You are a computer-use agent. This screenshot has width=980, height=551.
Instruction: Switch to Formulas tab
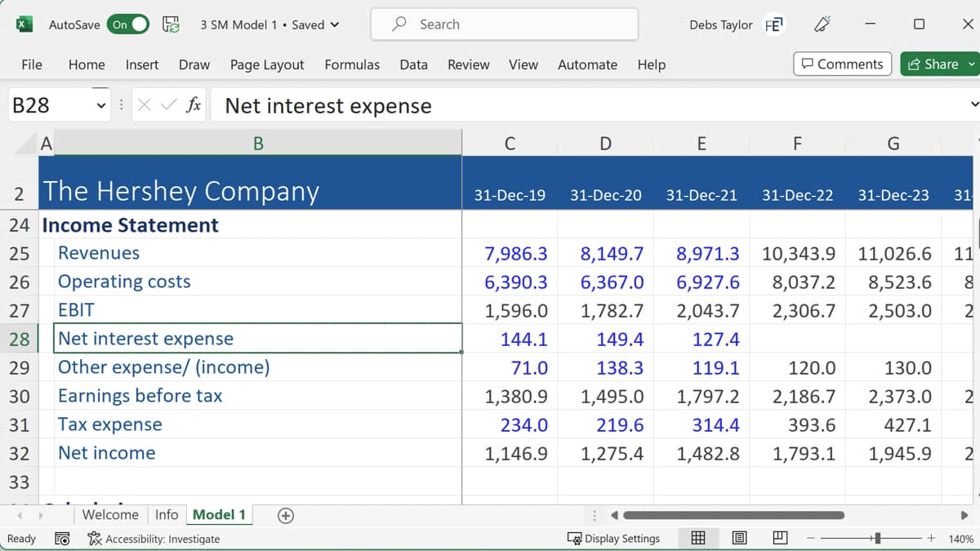point(352,64)
